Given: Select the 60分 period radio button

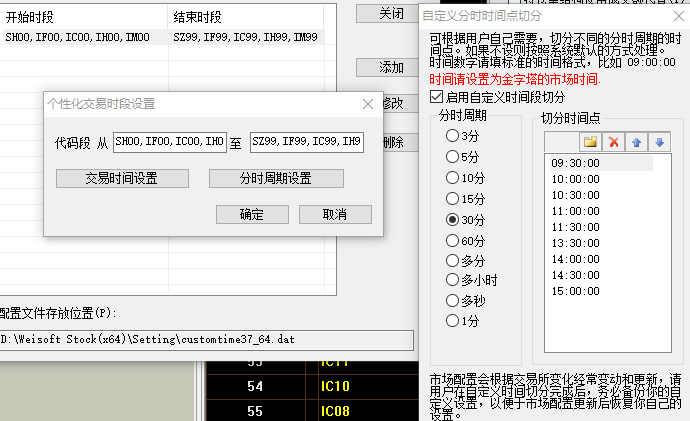Looking at the screenshot, I should pyautogui.click(x=452, y=241).
